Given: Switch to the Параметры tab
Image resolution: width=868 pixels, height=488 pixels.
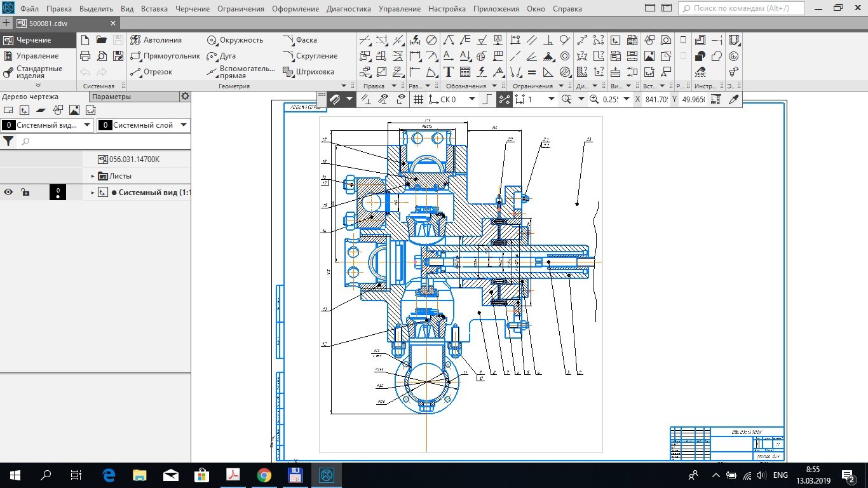Looking at the screenshot, I should (x=112, y=97).
